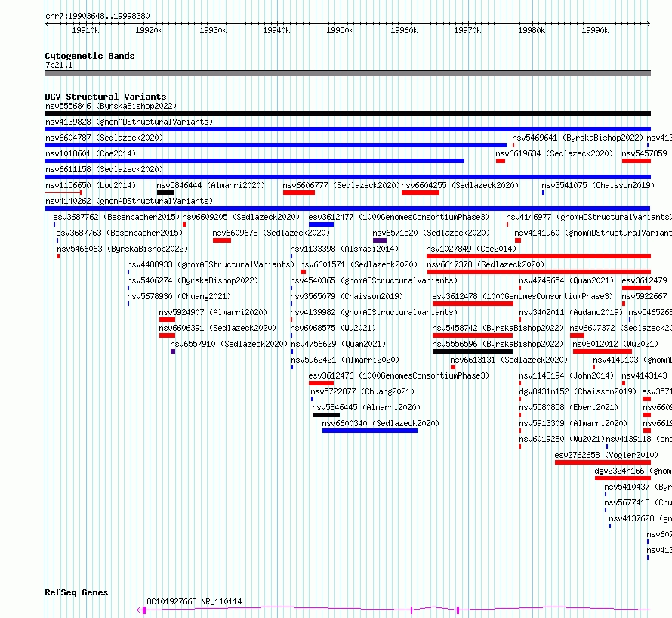
Task: Open nsv6611158 (Sedlazeck2020) variant
Action: (104, 169)
